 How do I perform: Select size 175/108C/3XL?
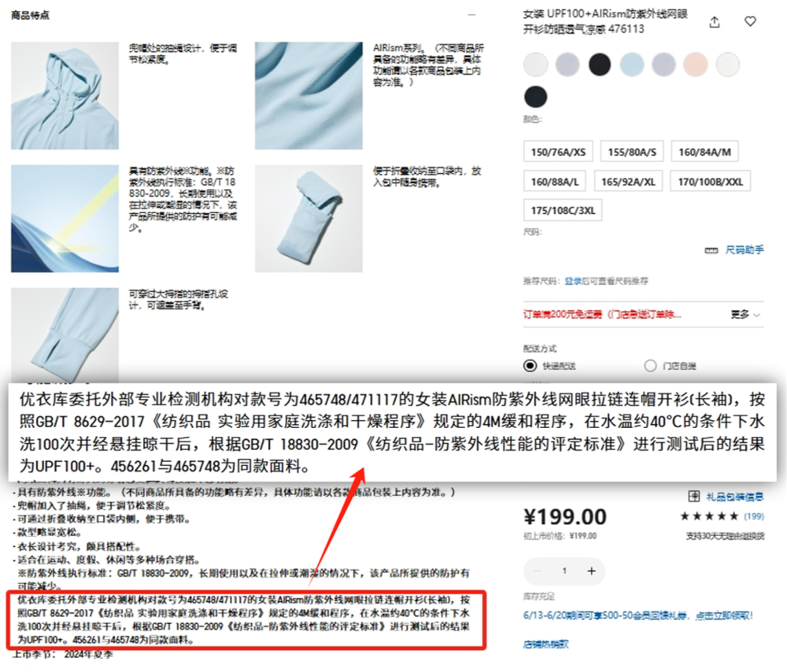click(x=563, y=210)
